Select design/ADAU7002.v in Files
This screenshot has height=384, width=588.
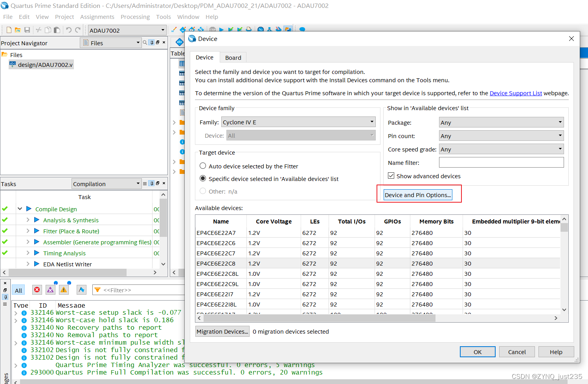(41, 65)
